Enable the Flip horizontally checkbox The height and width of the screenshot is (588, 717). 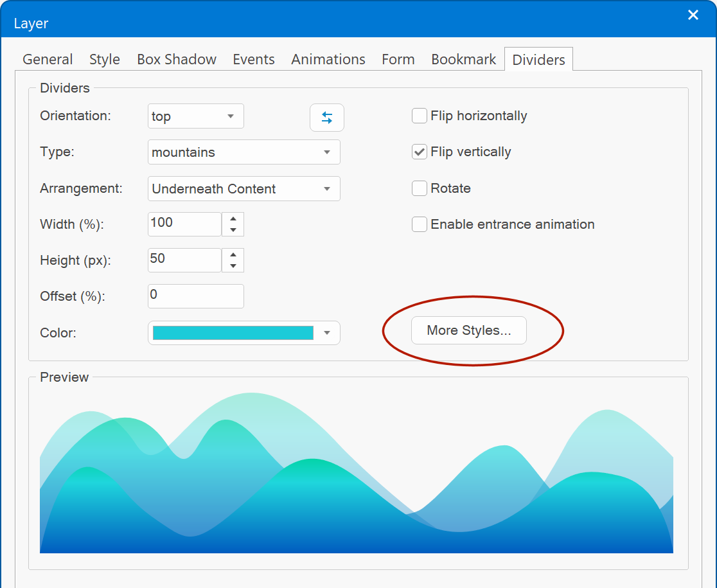(x=420, y=116)
